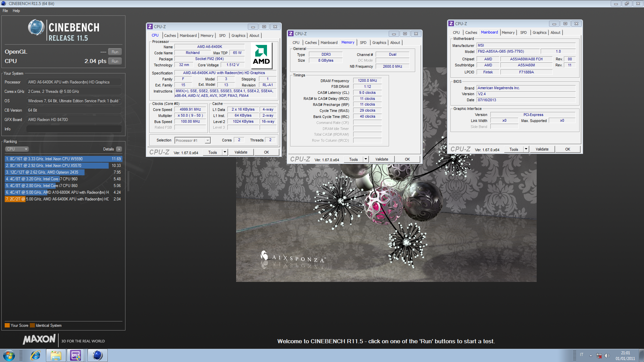Click the Maxon logo
This screenshot has height=362, width=644.
pyautogui.click(x=39, y=340)
